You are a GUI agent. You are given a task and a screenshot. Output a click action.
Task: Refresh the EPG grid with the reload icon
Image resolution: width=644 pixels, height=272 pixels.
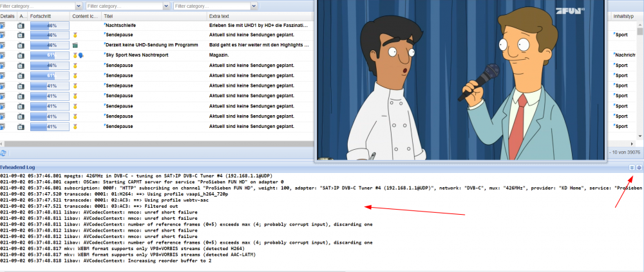(x=3, y=152)
